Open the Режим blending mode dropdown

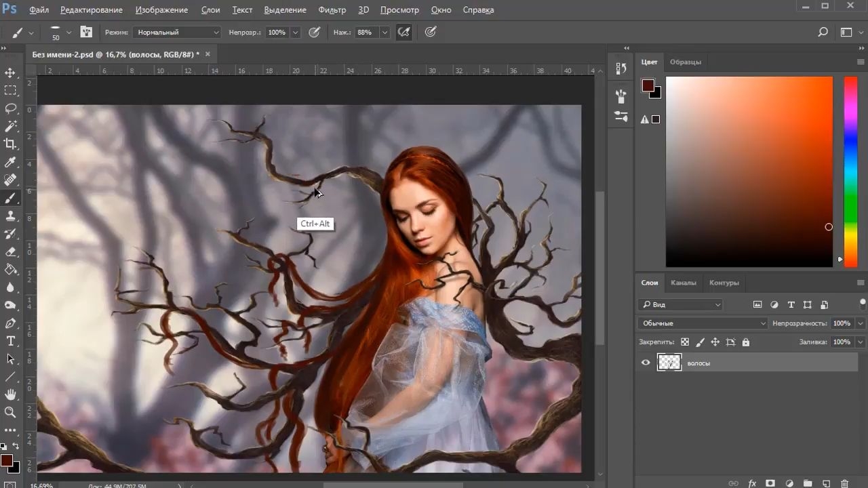click(177, 33)
